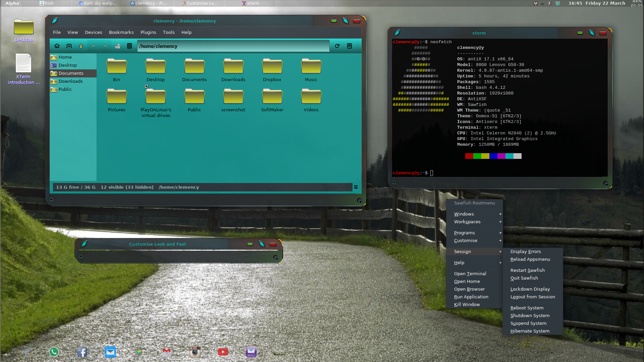Viewport: 644px width, 362px height.
Task: Select Logout from Session
Action: 533,297
